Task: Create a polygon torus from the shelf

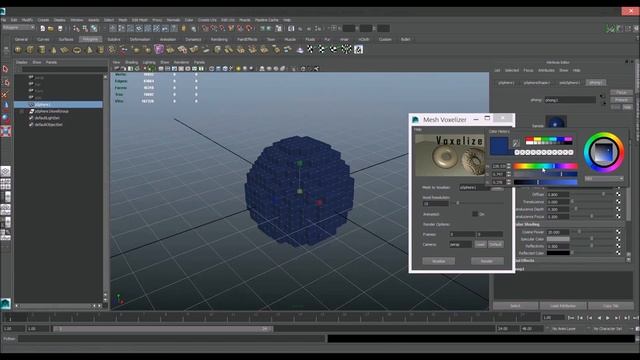Action: (x=77, y=50)
